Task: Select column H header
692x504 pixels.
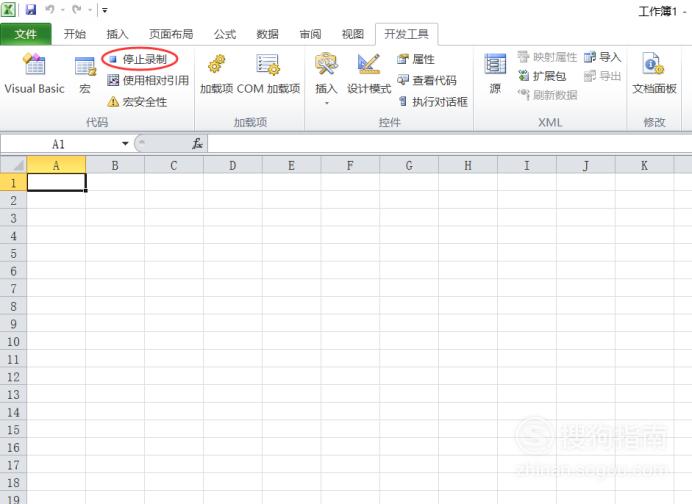Action: [468, 165]
